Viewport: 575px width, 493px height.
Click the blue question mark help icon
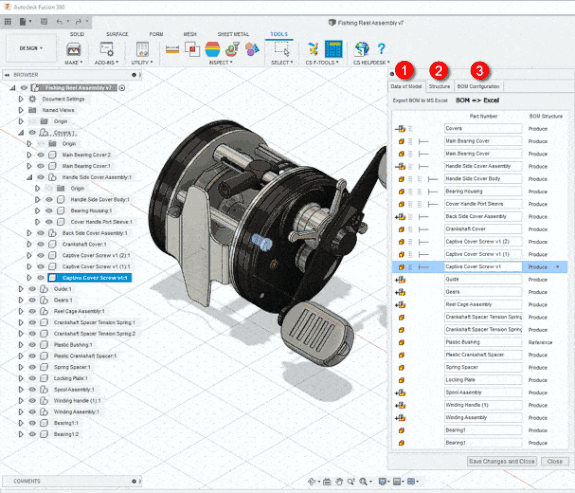(381, 48)
